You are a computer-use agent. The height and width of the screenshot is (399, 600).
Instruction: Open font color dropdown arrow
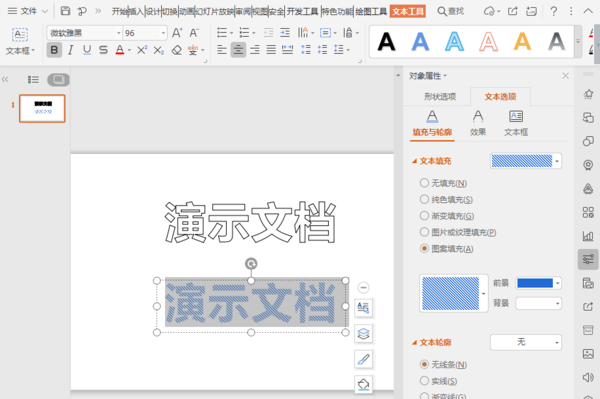click(x=129, y=50)
